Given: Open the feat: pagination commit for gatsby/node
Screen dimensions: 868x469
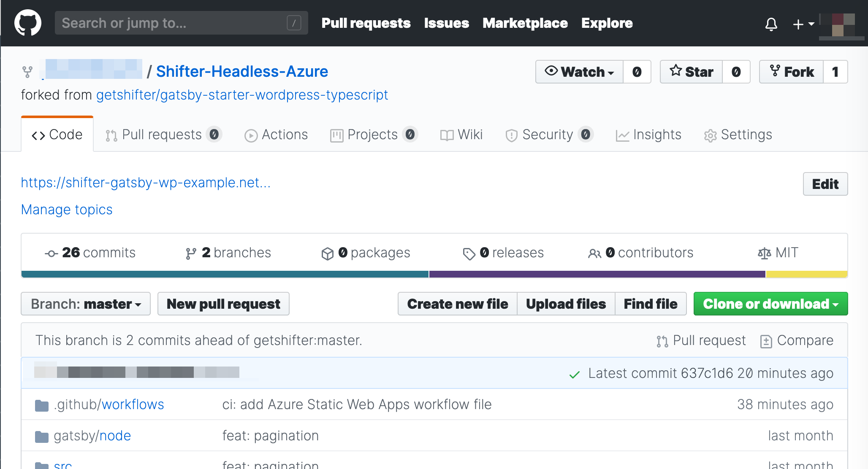Looking at the screenshot, I should click(x=271, y=436).
